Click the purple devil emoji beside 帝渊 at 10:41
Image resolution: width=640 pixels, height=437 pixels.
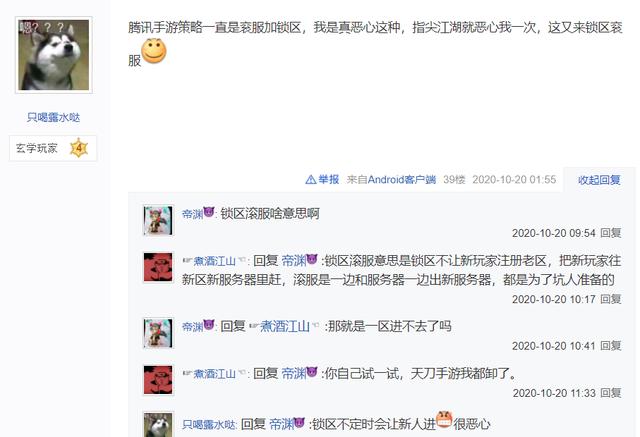coord(209,325)
